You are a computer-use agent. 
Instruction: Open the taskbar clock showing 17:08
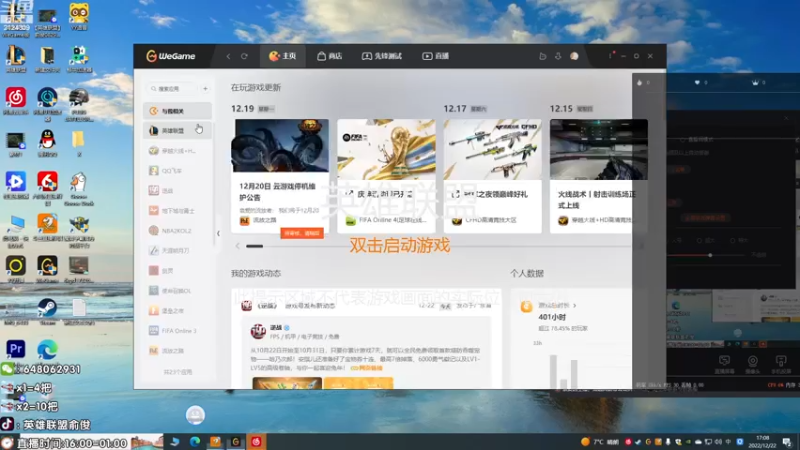point(762,442)
